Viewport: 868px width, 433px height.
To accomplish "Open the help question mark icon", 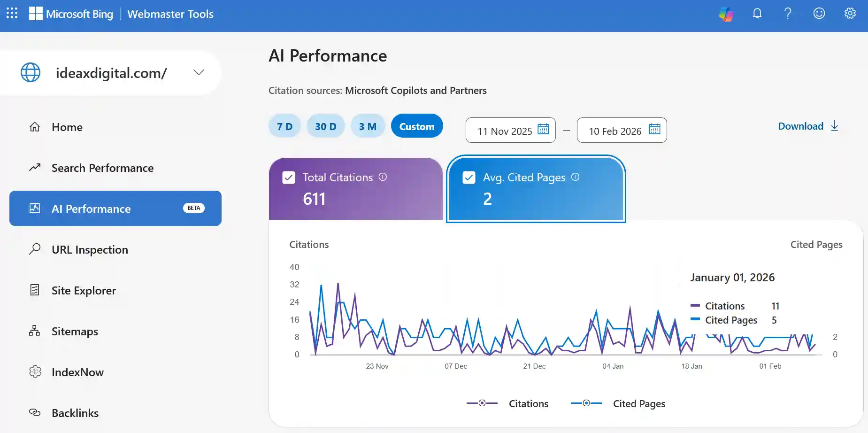I will point(788,13).
